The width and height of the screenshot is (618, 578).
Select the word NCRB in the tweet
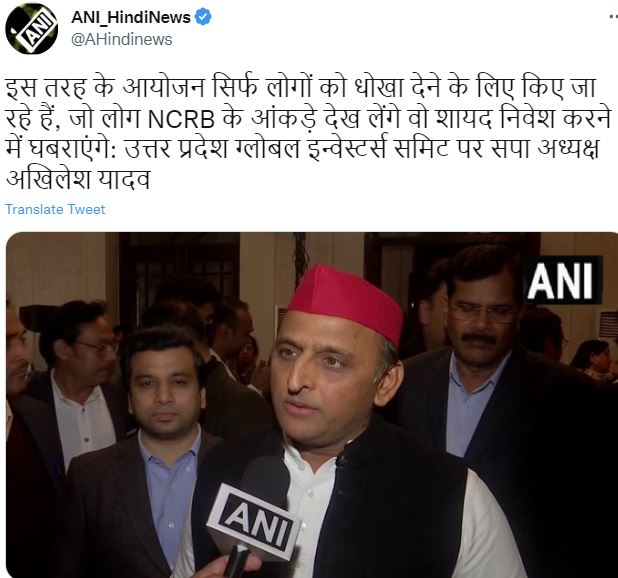181,119
